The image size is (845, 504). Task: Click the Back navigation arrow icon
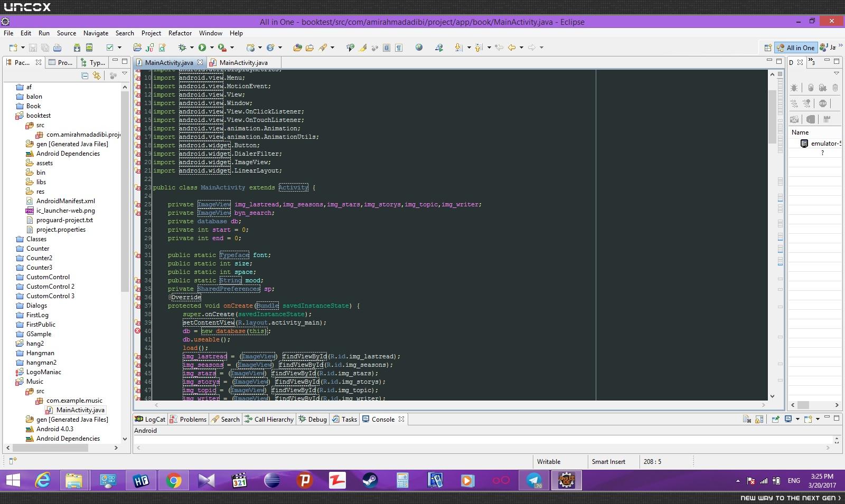[512, 47]
